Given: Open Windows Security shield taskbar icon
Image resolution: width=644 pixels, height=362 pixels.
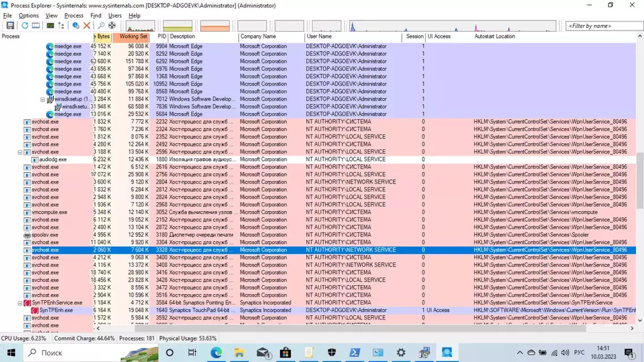Looking at the screenshot, I should pos(332,352).
